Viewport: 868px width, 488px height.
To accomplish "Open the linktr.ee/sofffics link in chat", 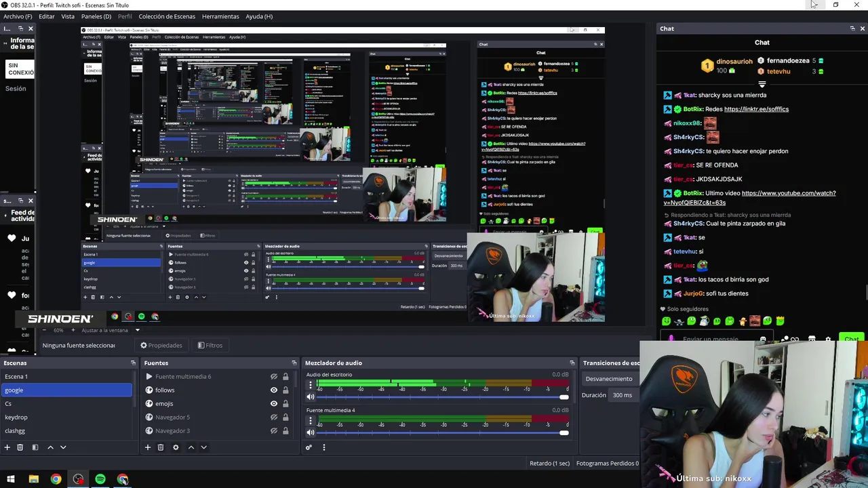I will (756, 109).
